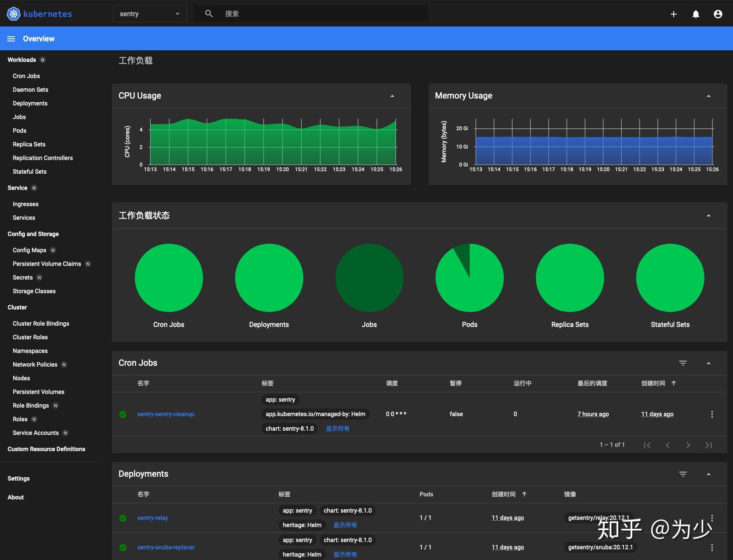Open Daemon Sets in sidebar

pyautogui.click(x=30, y=90)
